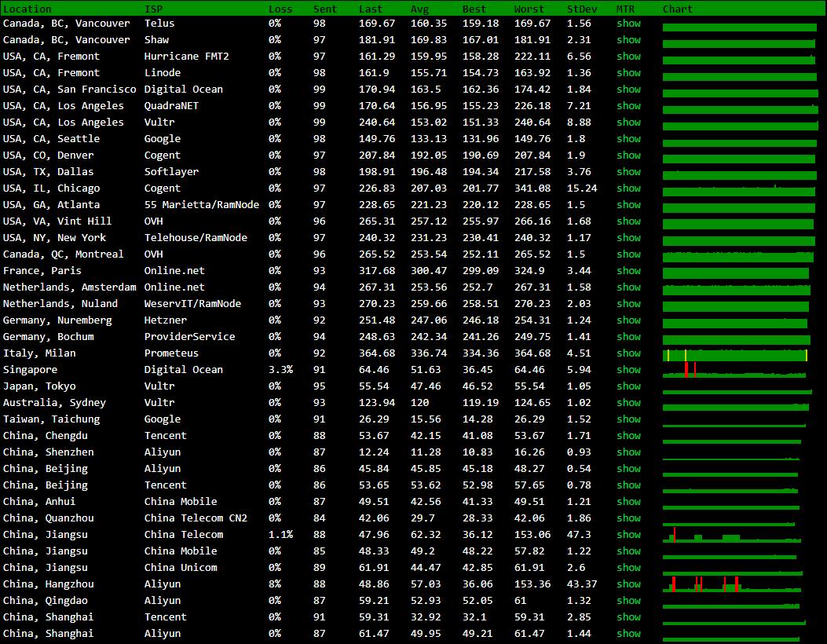
Task: Click the Italy Milan latency chart bar
Action: tap(735, 355)
